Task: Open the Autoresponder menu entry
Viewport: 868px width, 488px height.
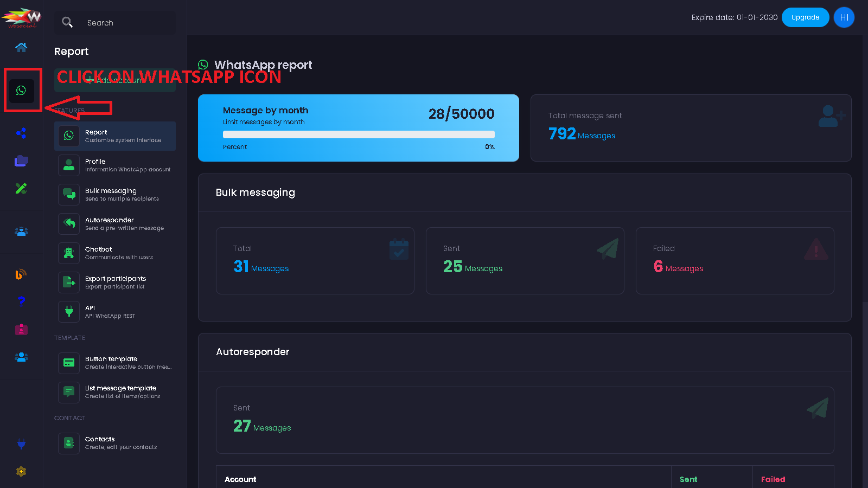Action: click(115, 223)
